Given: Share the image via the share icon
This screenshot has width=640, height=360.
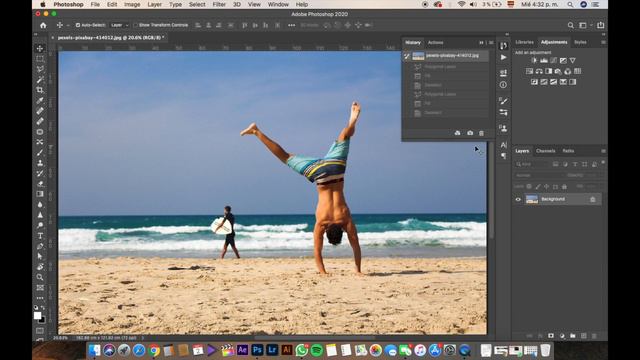Looking at the screenshot, I should click(600, 25).
